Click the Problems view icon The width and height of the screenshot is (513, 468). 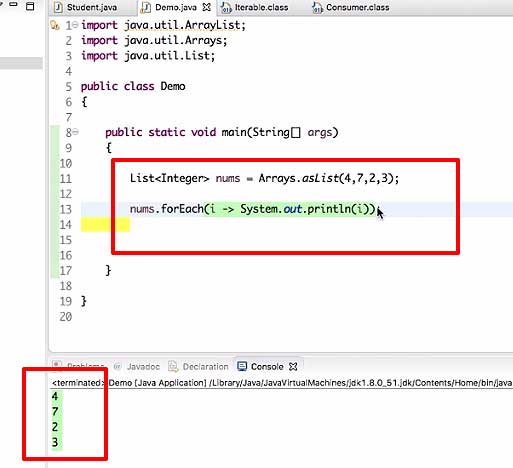click(x=57, y=365)
